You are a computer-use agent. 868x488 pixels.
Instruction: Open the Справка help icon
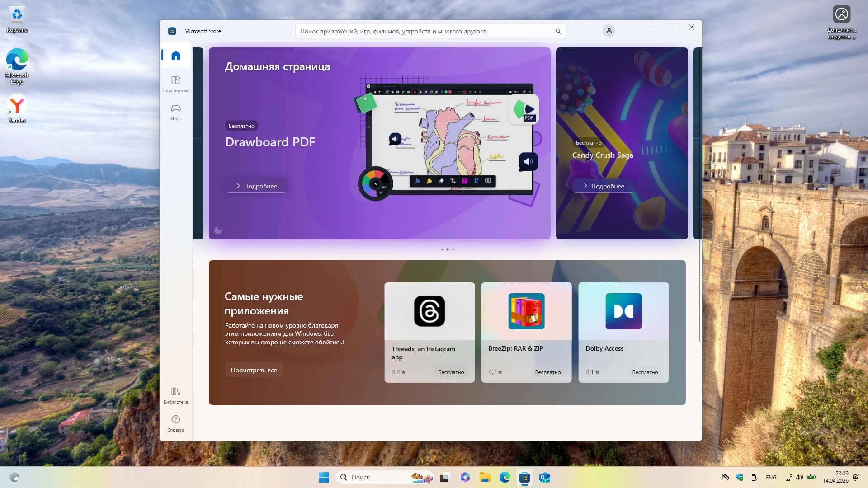(176, 423)
